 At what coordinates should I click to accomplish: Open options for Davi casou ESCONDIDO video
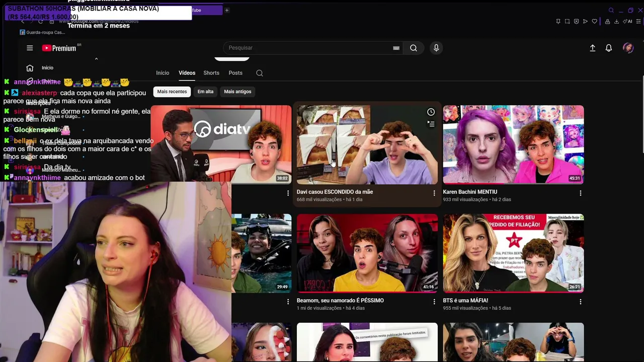coord(434,193)
